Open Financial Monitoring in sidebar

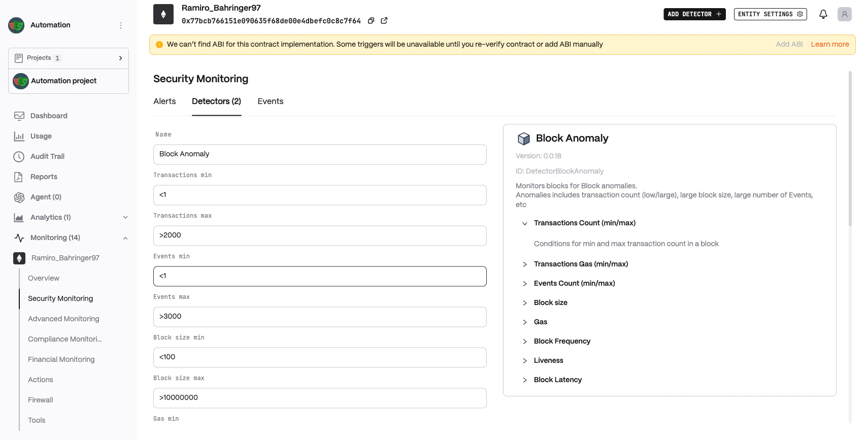pyautogui.click(x=61, y=359)
